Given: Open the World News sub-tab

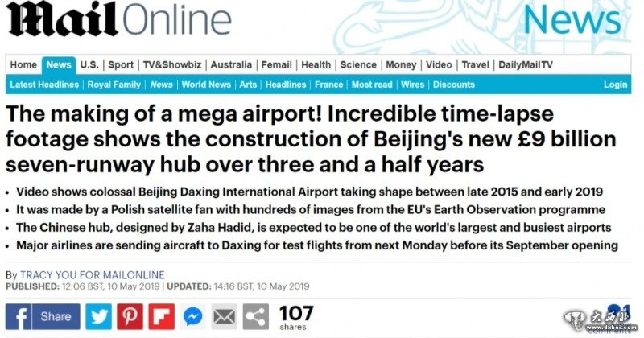Looking at the screenshot, I should (x=206, y=84).
